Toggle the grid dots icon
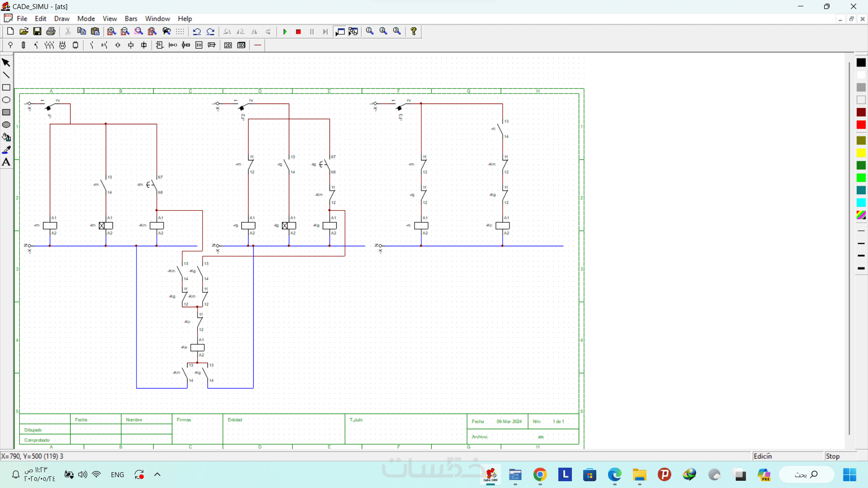The width and height of the screenshot is (868, 488). coord(180,32)
